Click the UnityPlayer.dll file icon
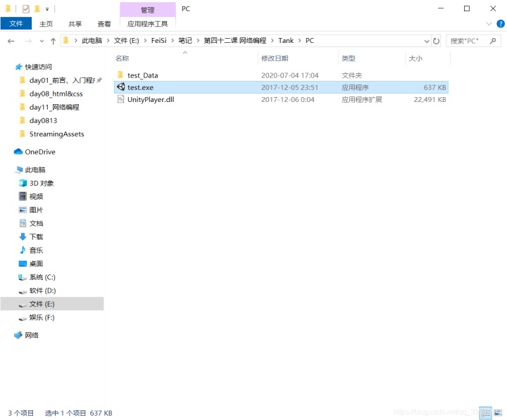Viewport: 507px width, 420px height. click(120, 99)
